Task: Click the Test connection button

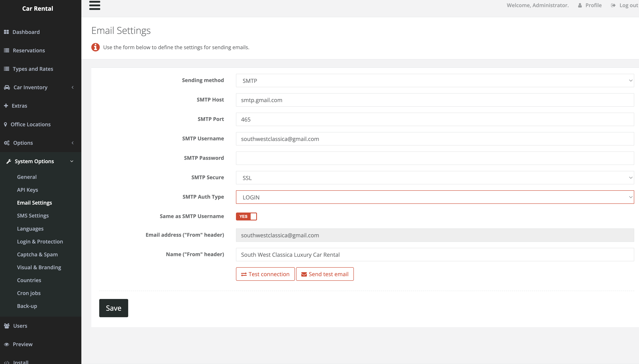Action: click(265, 274)
